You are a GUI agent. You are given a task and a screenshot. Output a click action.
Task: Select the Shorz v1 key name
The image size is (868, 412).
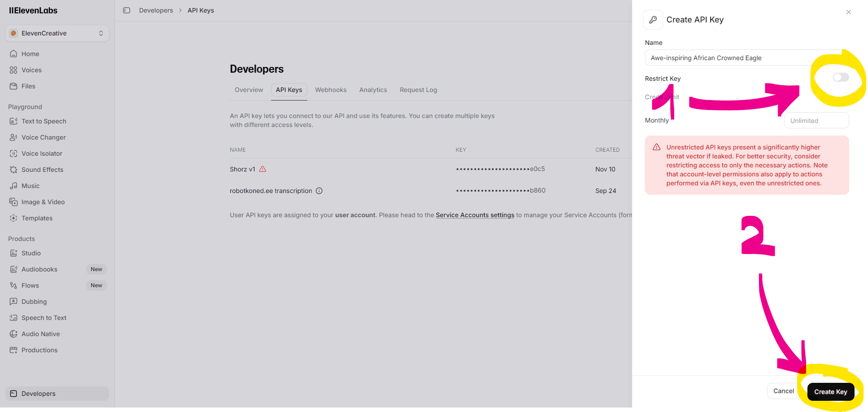click(242, 169)
